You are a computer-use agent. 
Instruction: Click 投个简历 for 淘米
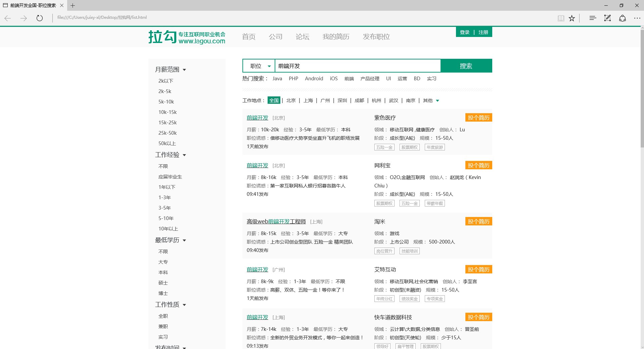point(479,221)
